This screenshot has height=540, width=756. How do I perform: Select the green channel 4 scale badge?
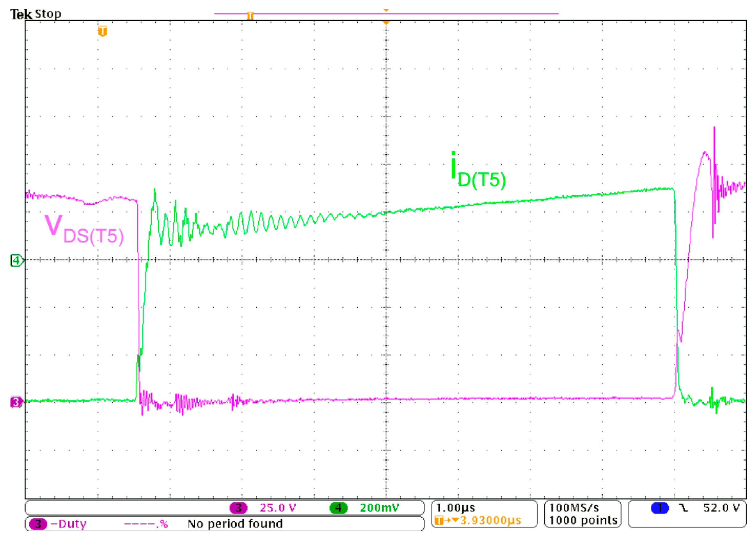coord(338,508)
